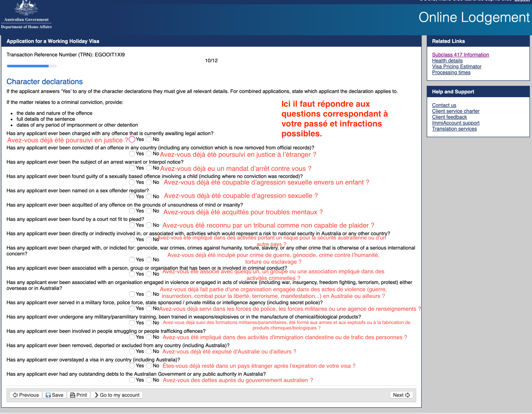Mark No for not fit to plead
The width and height of the screenshot is (532, 414).
click(149, 225)
